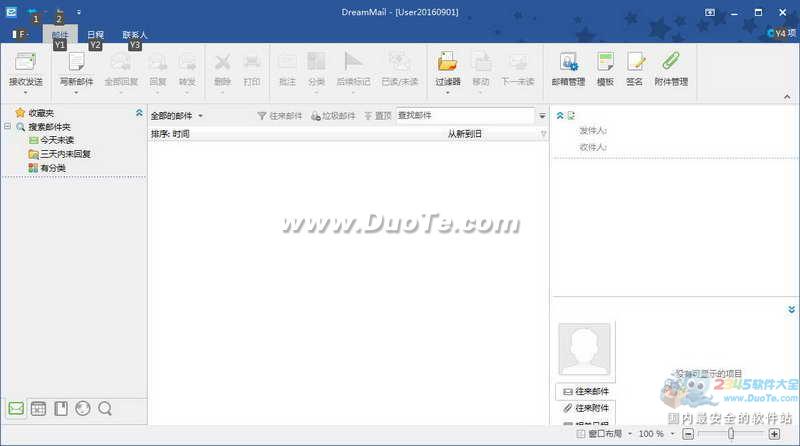Toggle the 垃圾邮件 junk filter
800x446 pixels.
(x=333, y=116)
